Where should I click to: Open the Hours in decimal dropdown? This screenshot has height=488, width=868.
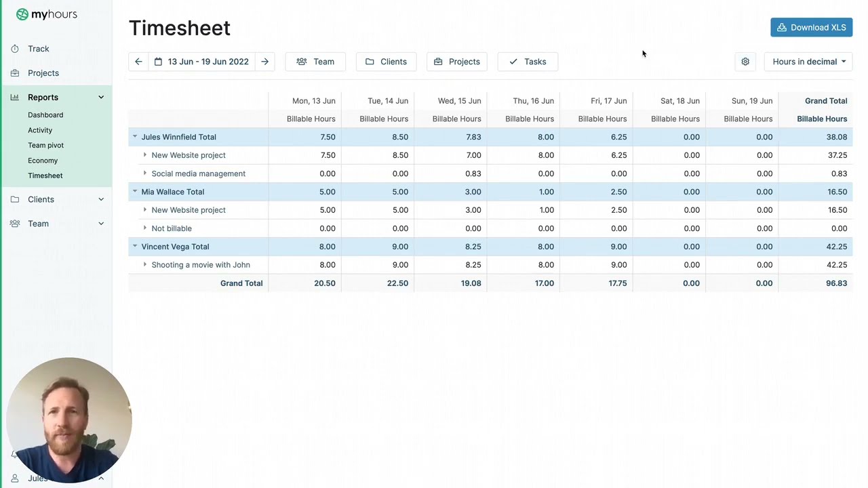click(808, 62)
